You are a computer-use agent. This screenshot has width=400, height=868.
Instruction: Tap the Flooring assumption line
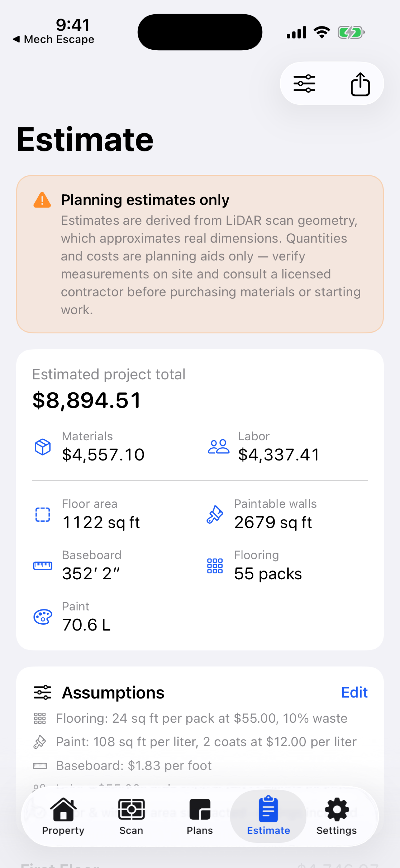tap(201, 718)
